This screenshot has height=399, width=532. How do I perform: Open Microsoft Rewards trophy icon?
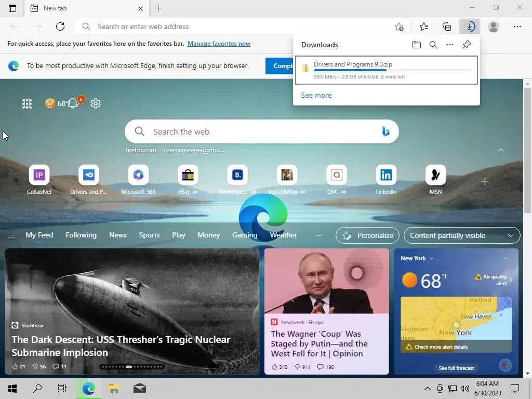click(x=50, y=103)
